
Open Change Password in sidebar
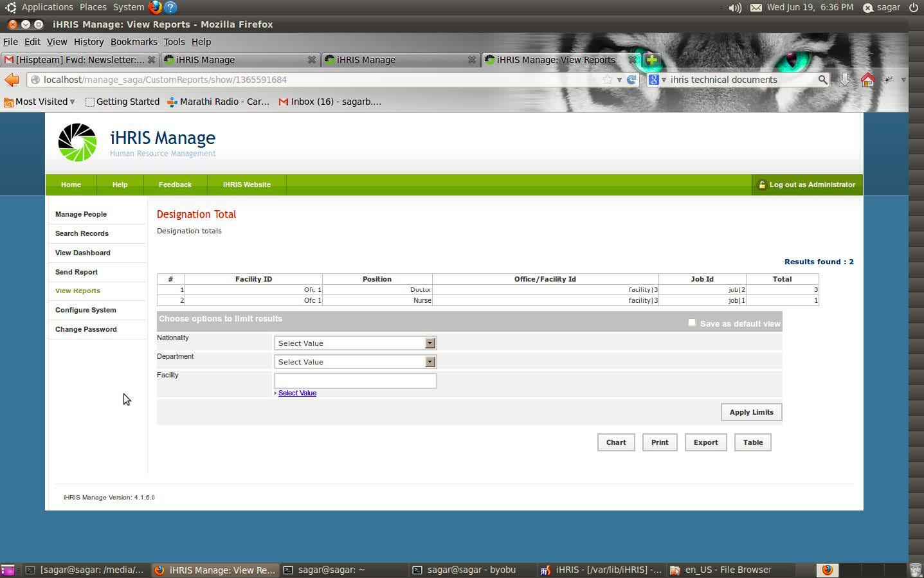(x=86, y=329)
